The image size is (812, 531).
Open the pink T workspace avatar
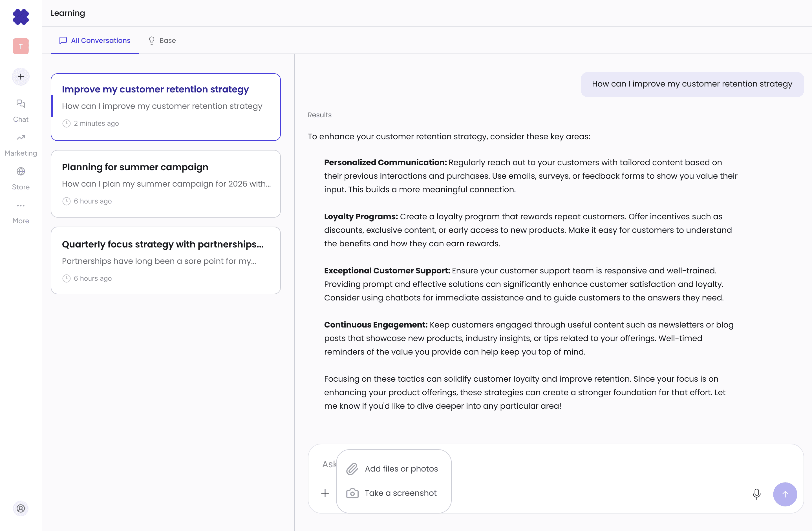pos(21,47)
